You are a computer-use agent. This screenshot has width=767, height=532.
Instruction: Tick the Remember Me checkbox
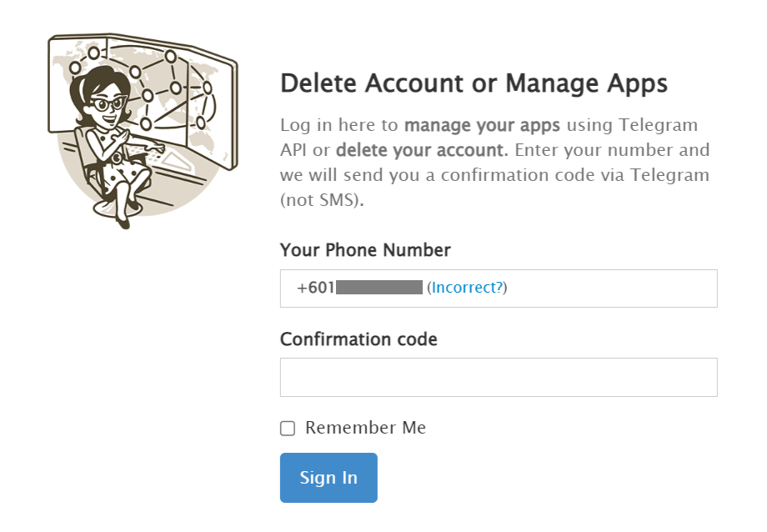[288, 429]
